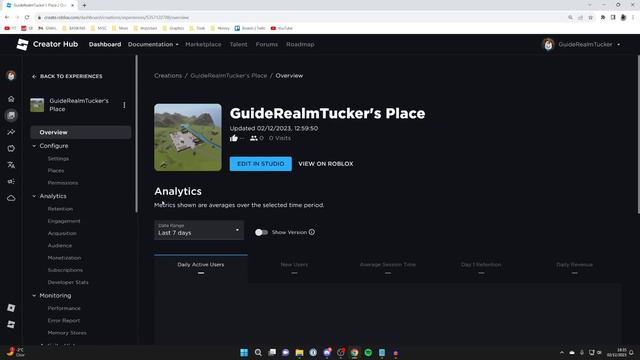640x360 pixels.
Task: Open taskbar Search
Action: tap(258, 353)
